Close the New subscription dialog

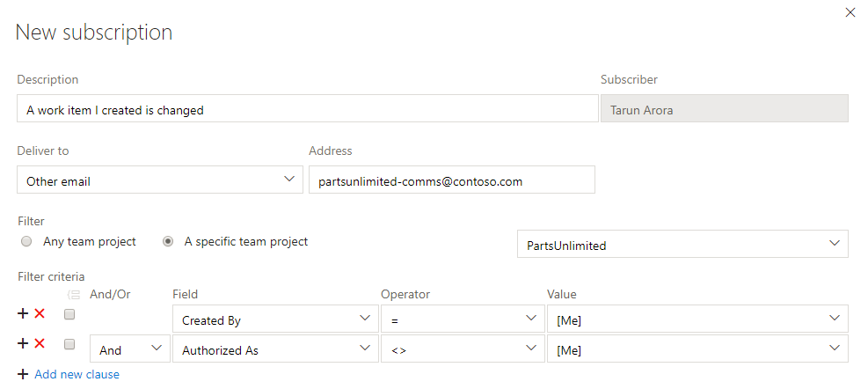[x=850, y=12]
